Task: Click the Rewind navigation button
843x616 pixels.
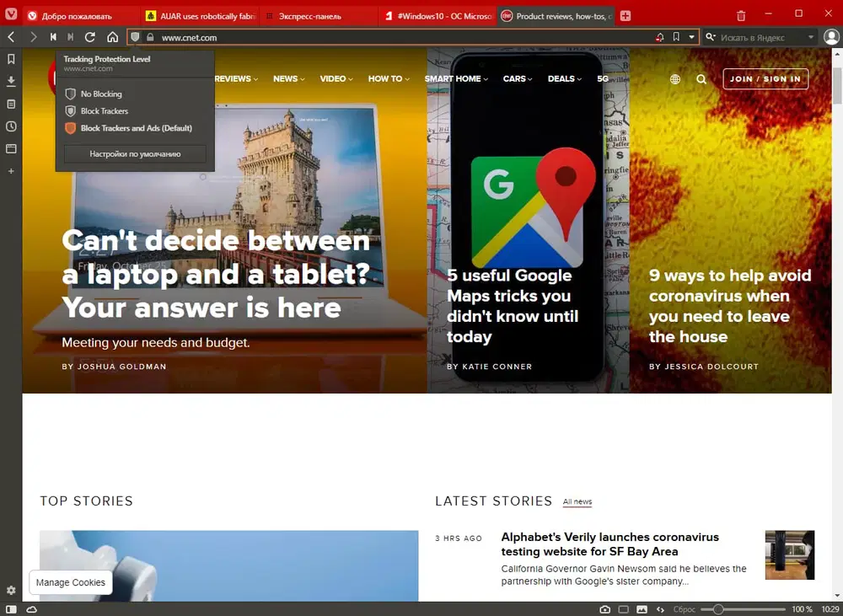Action: click(x=52, y=37)
